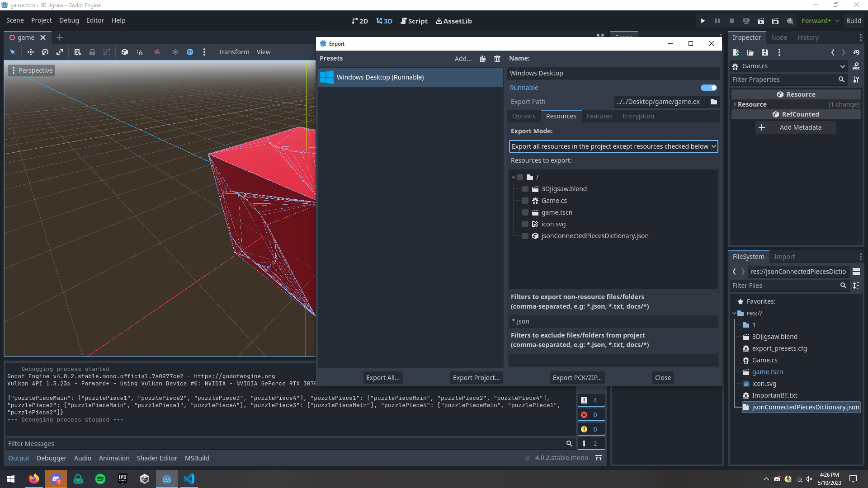The width and height of the screenshot is (868, 488).
Task: Check the jsonConnectedPiecesDictionary.json checkbox
Action: click(x=525, y=236)
